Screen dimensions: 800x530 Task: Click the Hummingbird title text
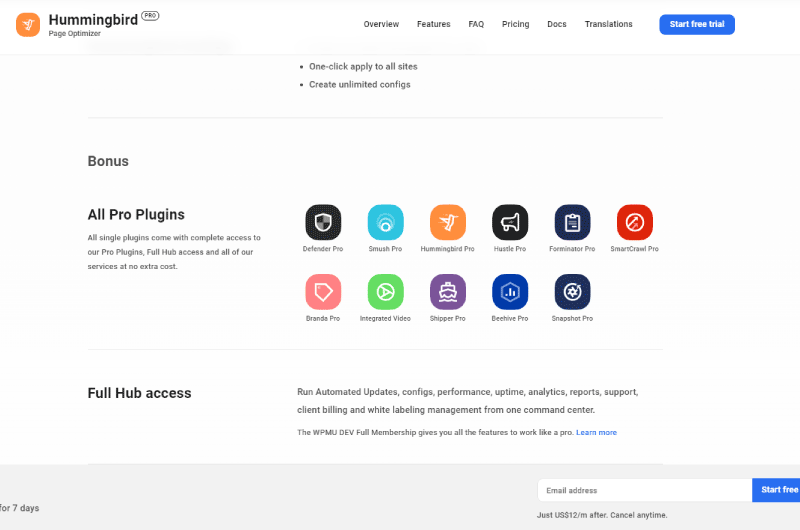click(93, 19)
